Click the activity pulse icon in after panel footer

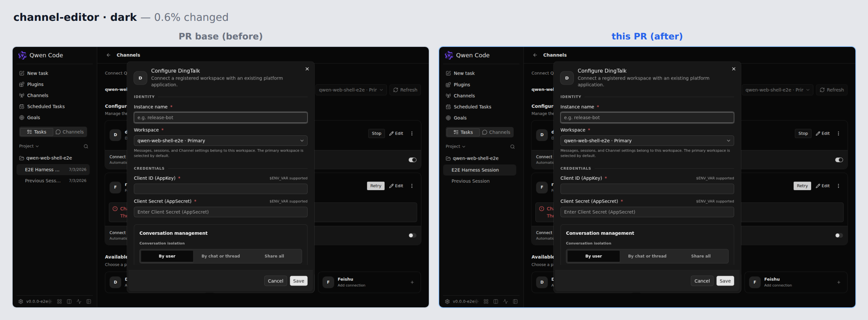pos(505,301)
